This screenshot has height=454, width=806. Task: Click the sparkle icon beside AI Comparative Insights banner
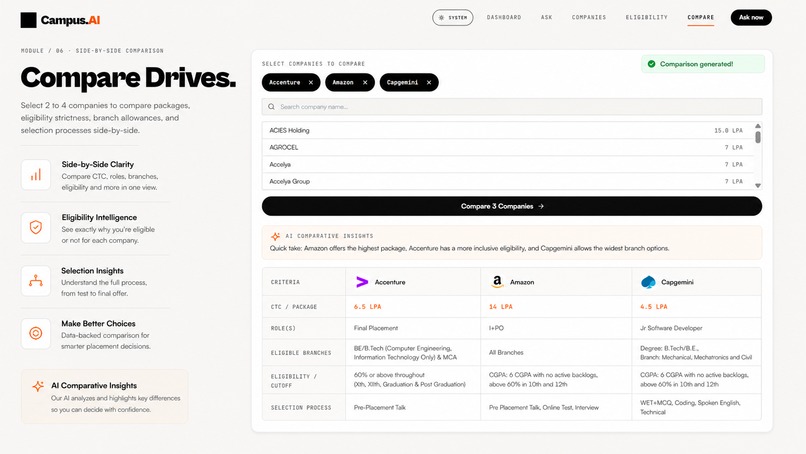click(276, 237)
